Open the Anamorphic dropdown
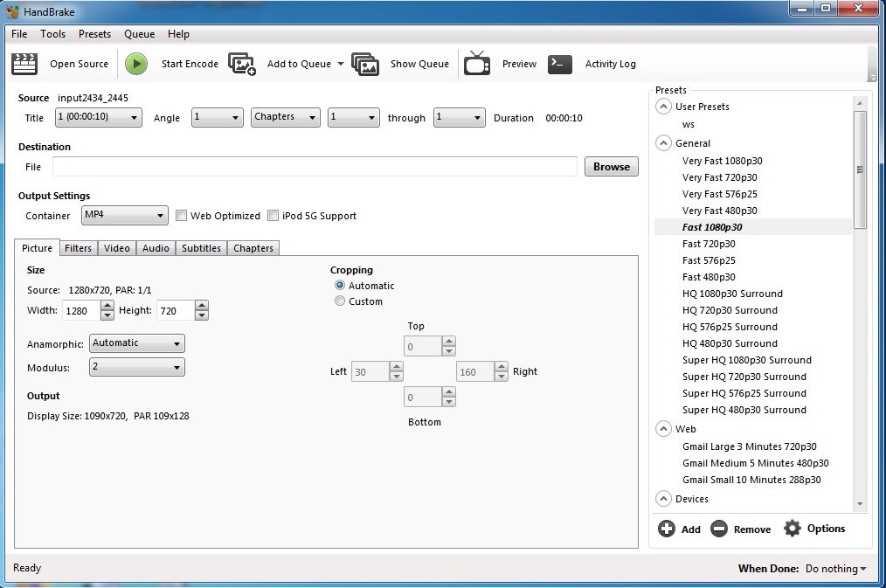This screenshot has height=588, width=886. pos(136,343)
